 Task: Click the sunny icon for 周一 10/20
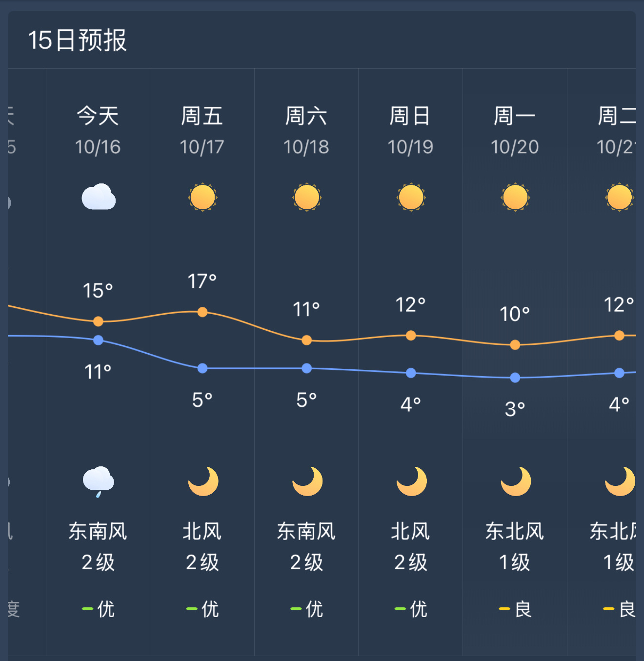(x=515, y=198)
